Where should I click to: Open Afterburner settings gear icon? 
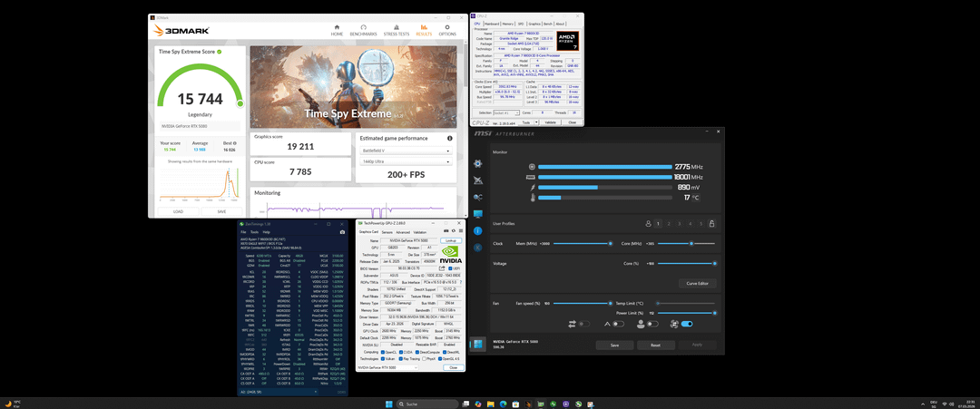478,163
